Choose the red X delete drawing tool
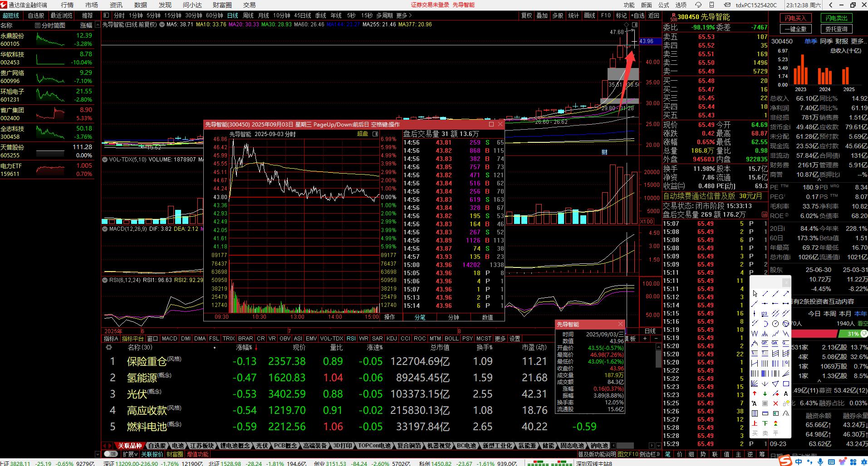The image size is (868, 466). point(775,403)
